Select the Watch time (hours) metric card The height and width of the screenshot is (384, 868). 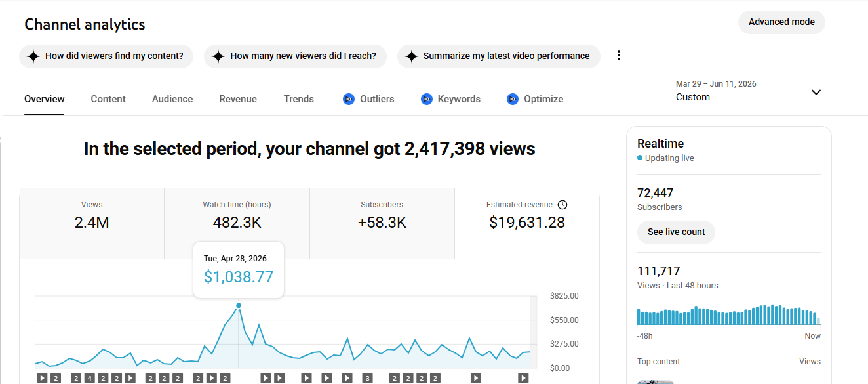pos(237,223)
